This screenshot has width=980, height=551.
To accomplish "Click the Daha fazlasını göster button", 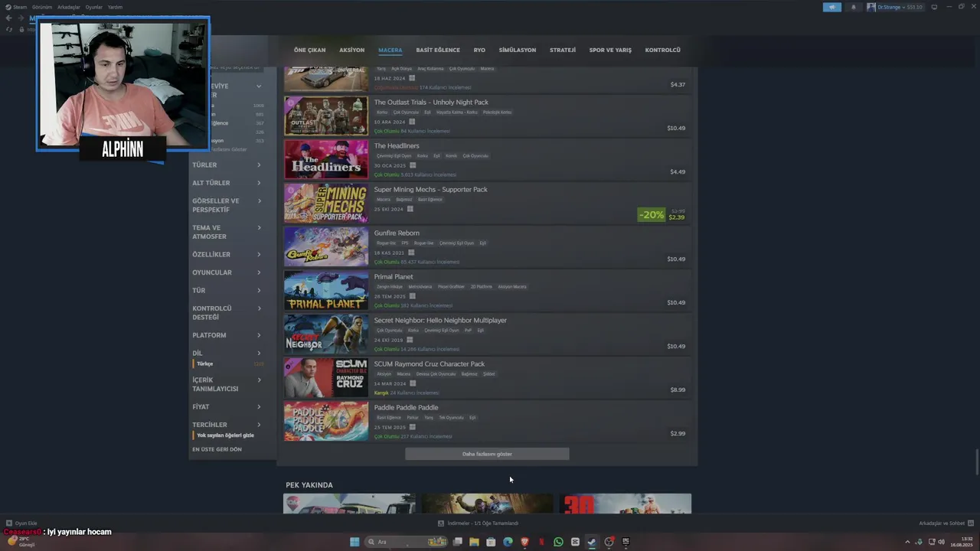I will pyautogui.click(x=487, y=454).
